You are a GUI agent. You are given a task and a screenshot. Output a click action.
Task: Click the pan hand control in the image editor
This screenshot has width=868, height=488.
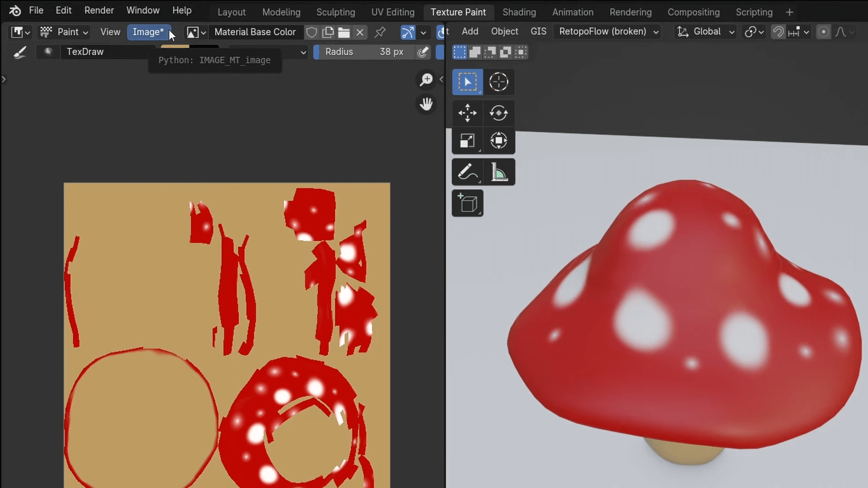[x=425, y=103]
